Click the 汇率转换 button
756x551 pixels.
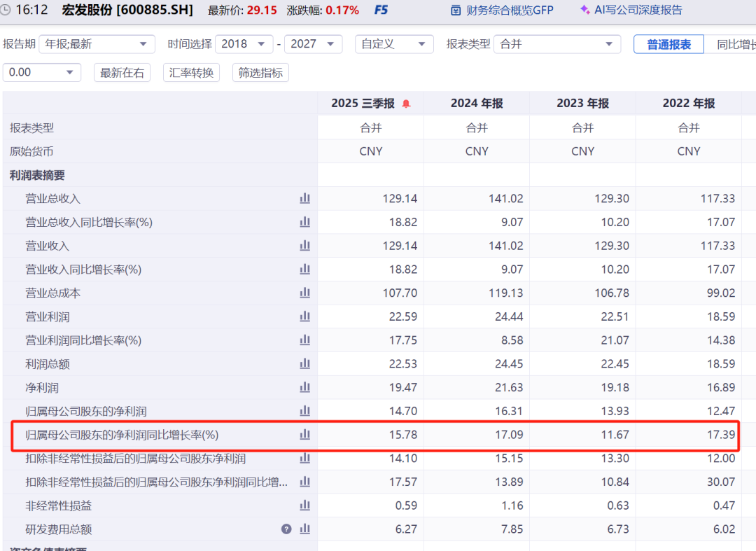(191, 73)
